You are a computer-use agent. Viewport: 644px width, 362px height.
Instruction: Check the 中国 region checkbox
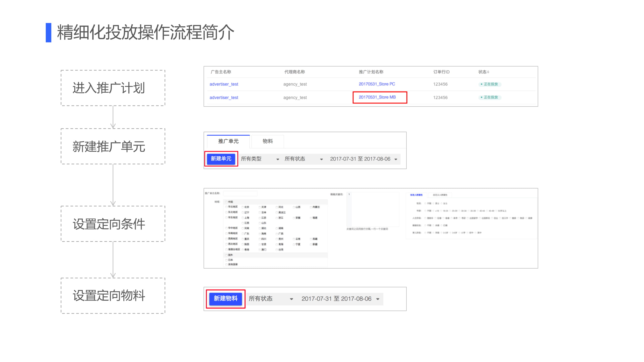tap(226, 202)
